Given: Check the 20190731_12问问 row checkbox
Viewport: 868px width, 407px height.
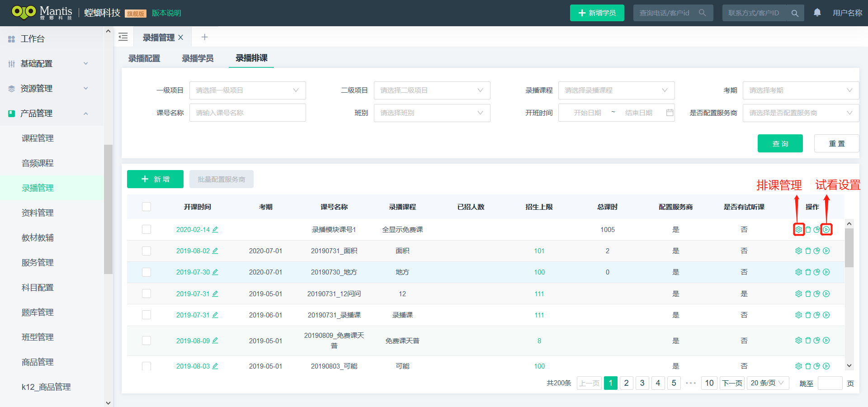Looking at the screenshot, I should (146, 293).
